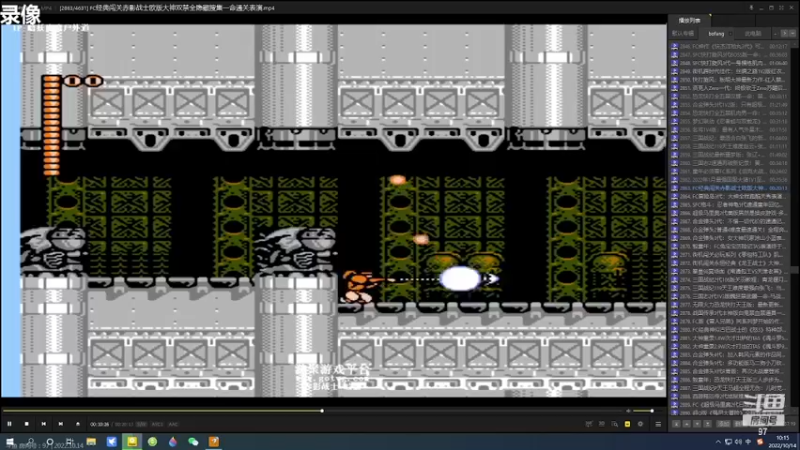This screenshot has height=450, width=800.
Task: Click the playlist search magnifier icon
Action: point(614,424)
